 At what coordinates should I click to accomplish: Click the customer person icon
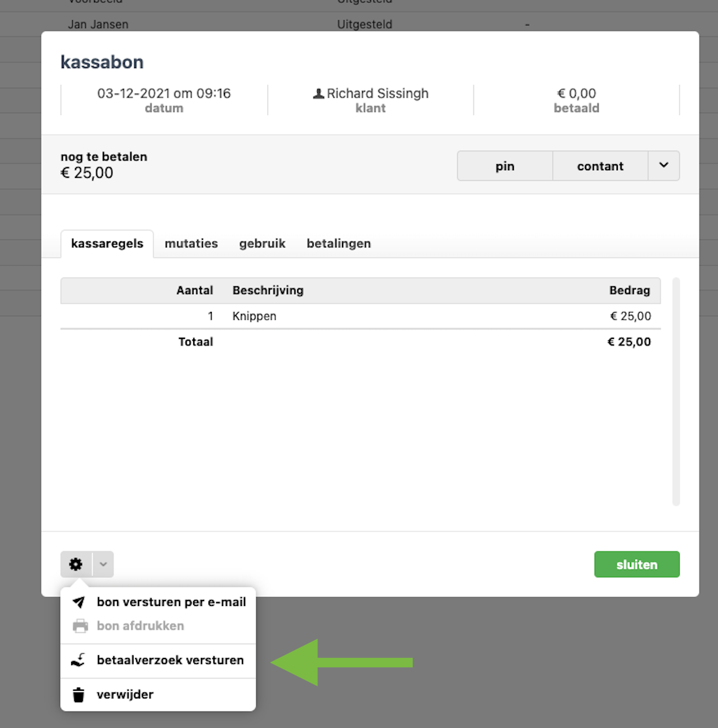[319, 94]
